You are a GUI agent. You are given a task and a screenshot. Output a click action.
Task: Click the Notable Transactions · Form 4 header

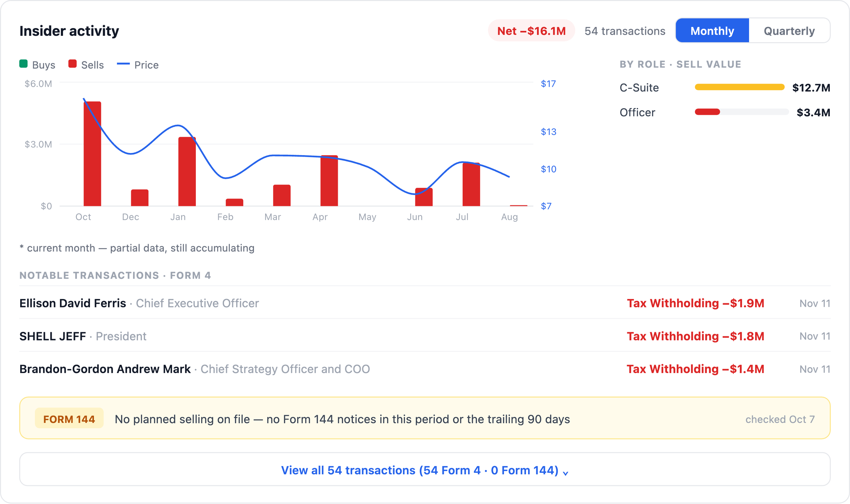click(115, 275)
